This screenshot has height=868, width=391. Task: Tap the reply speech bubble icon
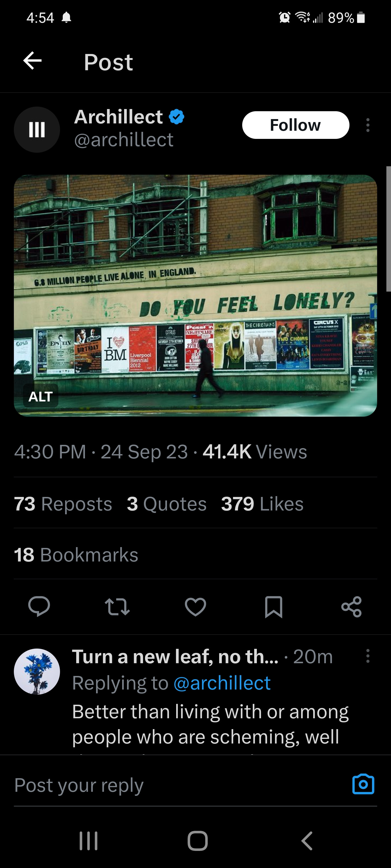coord(39,607)
